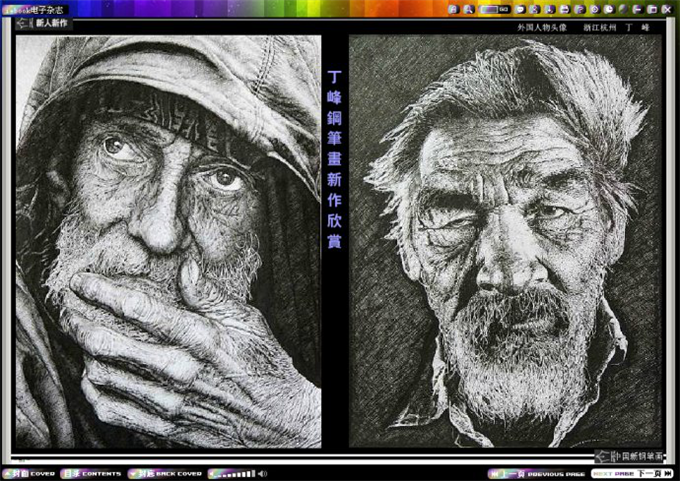Open the settings gear icon
Image resolution: width=680 pixels, height=481 pixels.
pyautogui.click(x=595, y=9)
